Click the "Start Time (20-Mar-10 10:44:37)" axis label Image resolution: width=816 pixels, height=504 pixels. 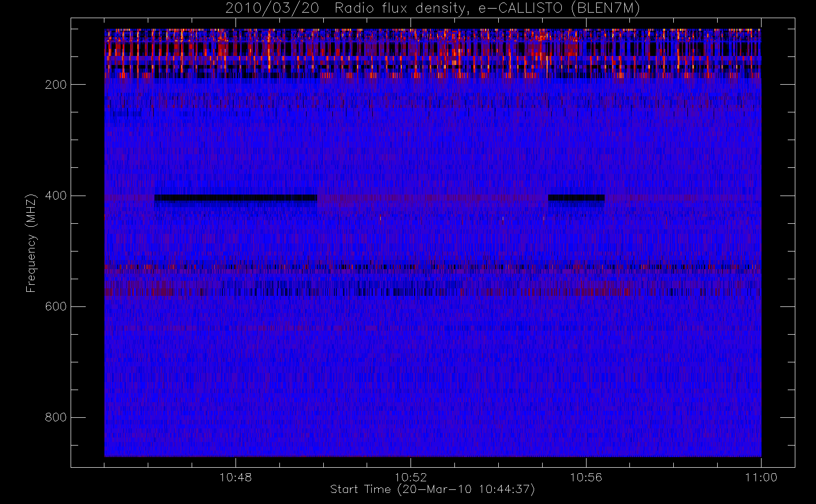pos(433,489)
